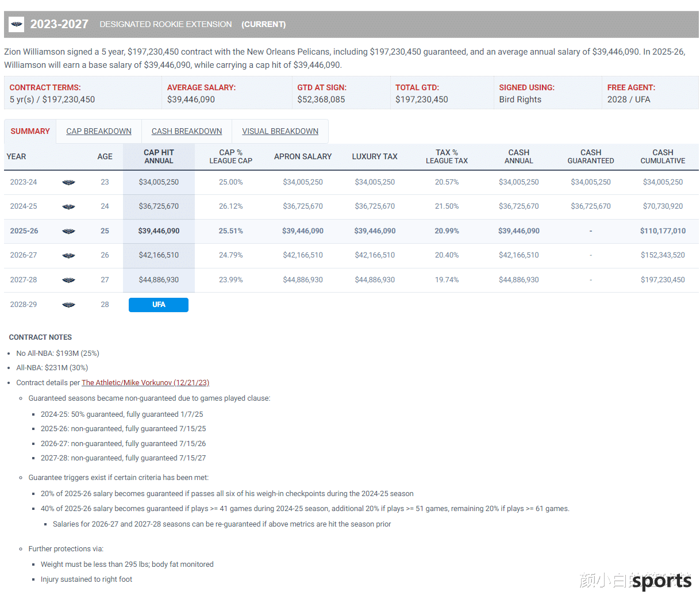The height and width of the screenshot is (599, 700).
Task: Click the 2027-28 year cell
Action: click(24, 280)
